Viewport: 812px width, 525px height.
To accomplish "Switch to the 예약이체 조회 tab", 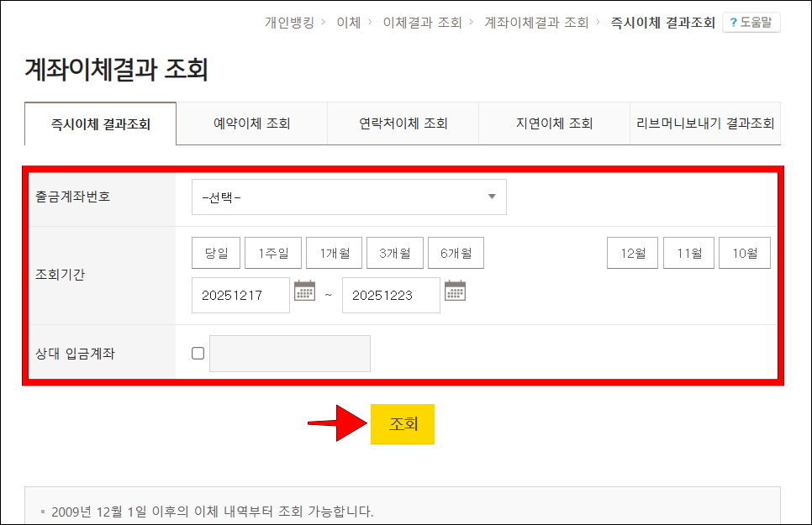I will 250,123.
